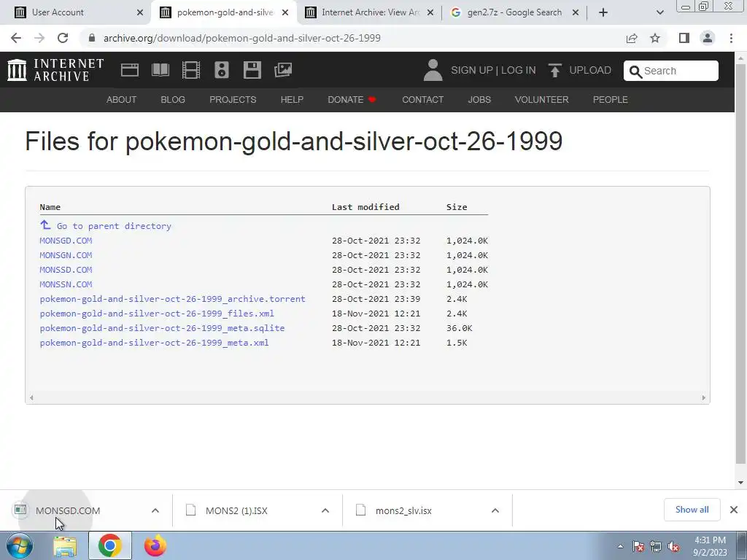Viewport: 747px width, 560px height.
Task: Open the Chrome side panel icon
Action: click(684, 38)
